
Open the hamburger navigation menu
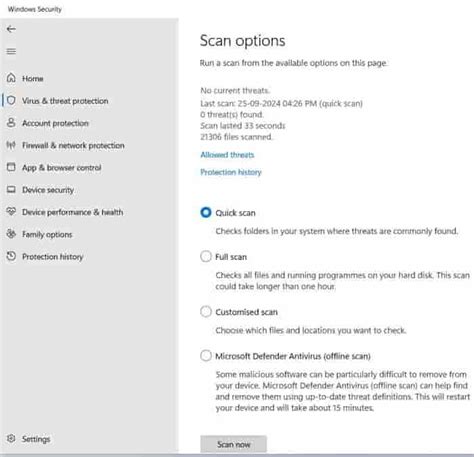click(x=11, y=51)
